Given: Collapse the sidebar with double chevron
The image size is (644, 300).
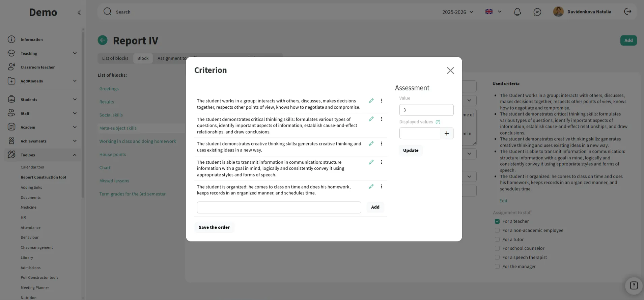Looking at the screenshot, I should 79,12.
